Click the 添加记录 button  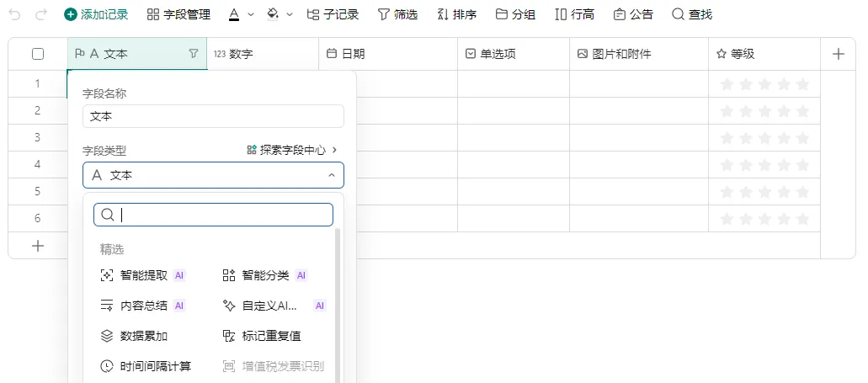(x=96, y=15)
